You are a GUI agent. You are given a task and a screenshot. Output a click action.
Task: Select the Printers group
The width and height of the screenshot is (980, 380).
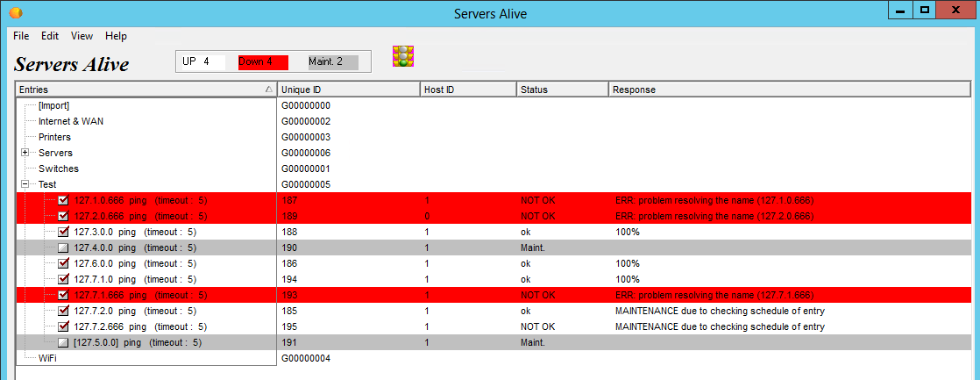[x=54, y=137]
